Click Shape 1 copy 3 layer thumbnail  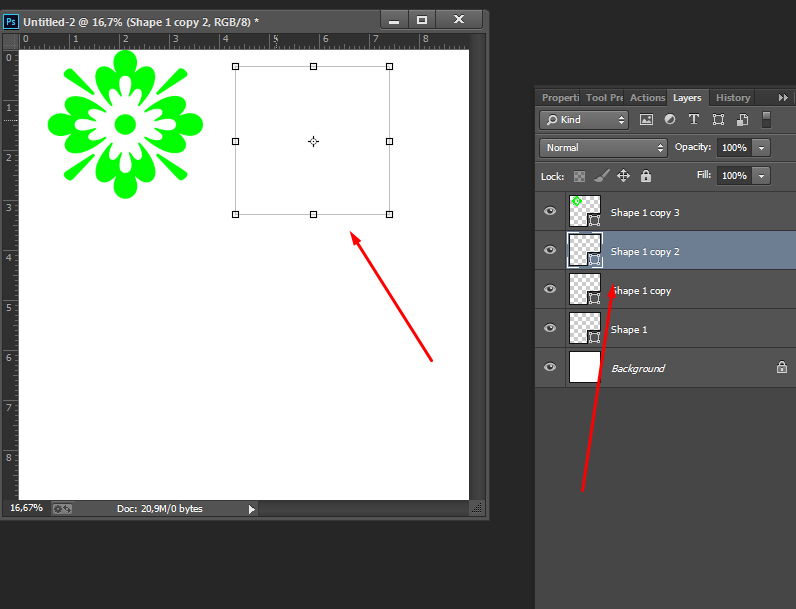pos(585,211)
